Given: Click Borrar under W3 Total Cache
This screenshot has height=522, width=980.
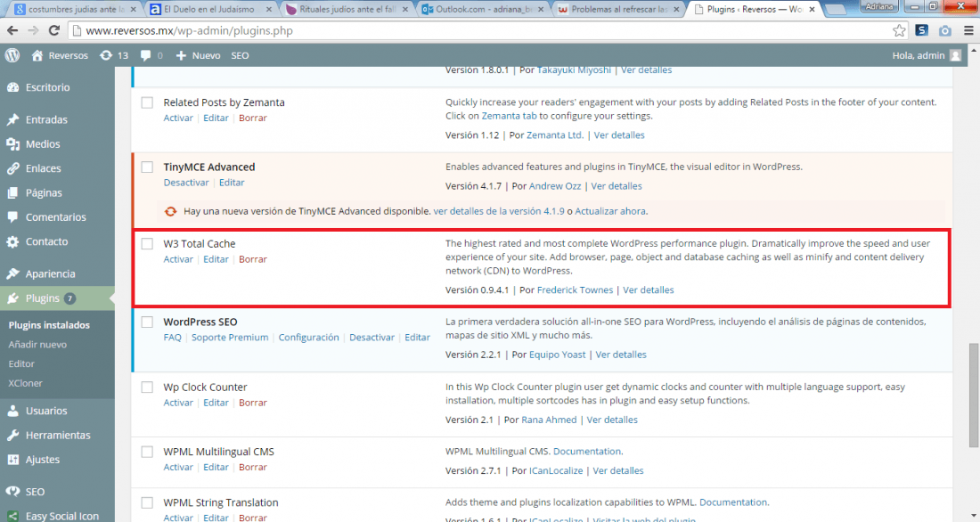Looking at the screenshot, I should pyautogui.click(x=252, y=259).
